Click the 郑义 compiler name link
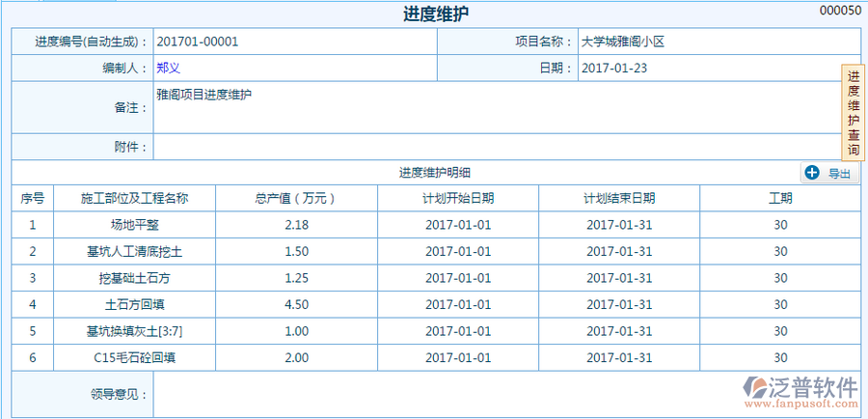868x419 pixels. pyautogui.click(x=169, y=69)
